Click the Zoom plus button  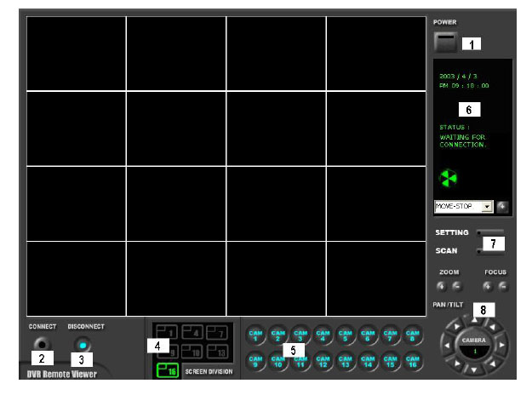(x=442, y=285)
